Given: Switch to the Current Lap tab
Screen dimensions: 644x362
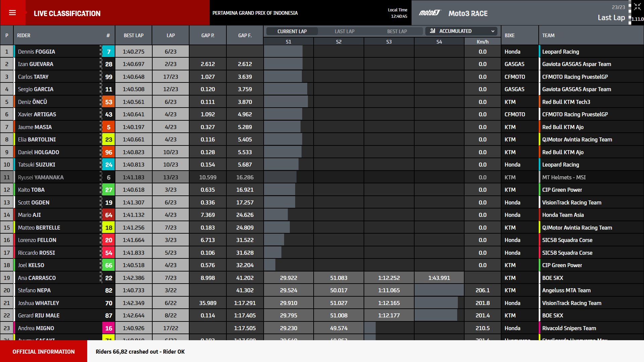Looking at the screenshot, I should tap(292, 31).
